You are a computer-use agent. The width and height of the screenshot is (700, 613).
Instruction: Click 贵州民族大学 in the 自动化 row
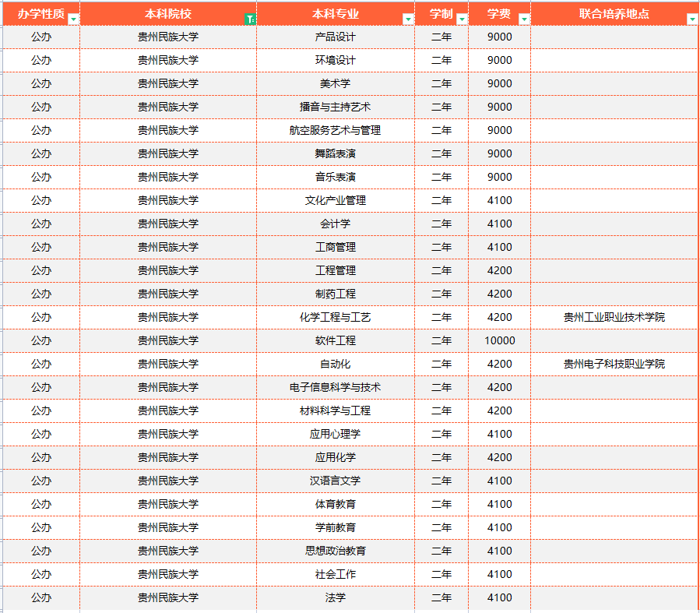point(168,364)
